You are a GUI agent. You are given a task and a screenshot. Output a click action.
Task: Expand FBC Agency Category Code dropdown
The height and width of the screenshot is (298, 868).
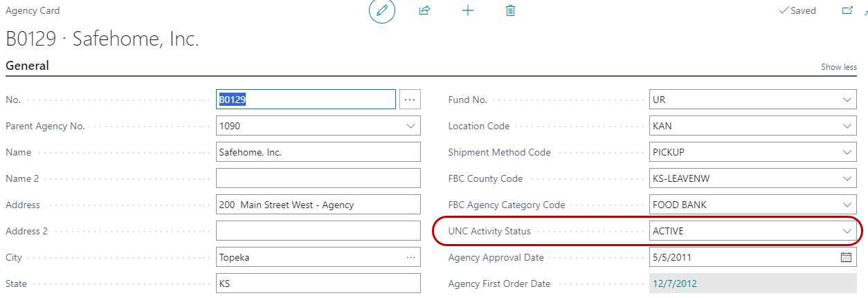847,205
